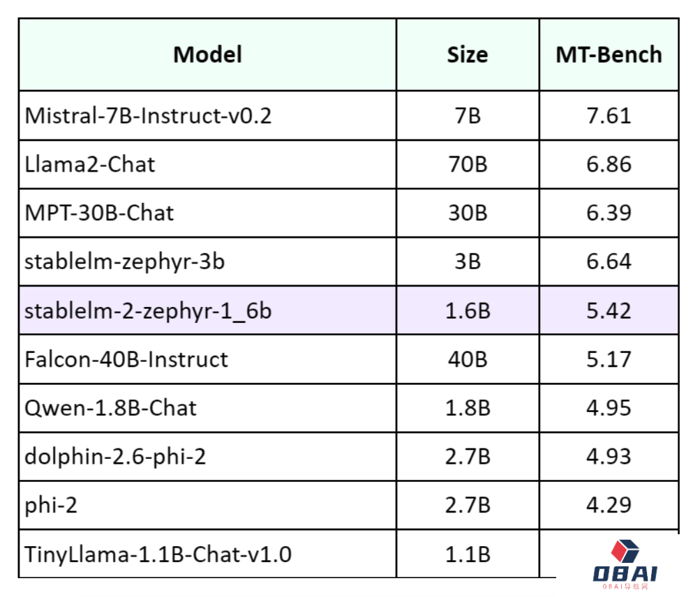Screen dimensions: 700x597
Task: Click the OBAI cube logo icon
Action: click(625, 551)
